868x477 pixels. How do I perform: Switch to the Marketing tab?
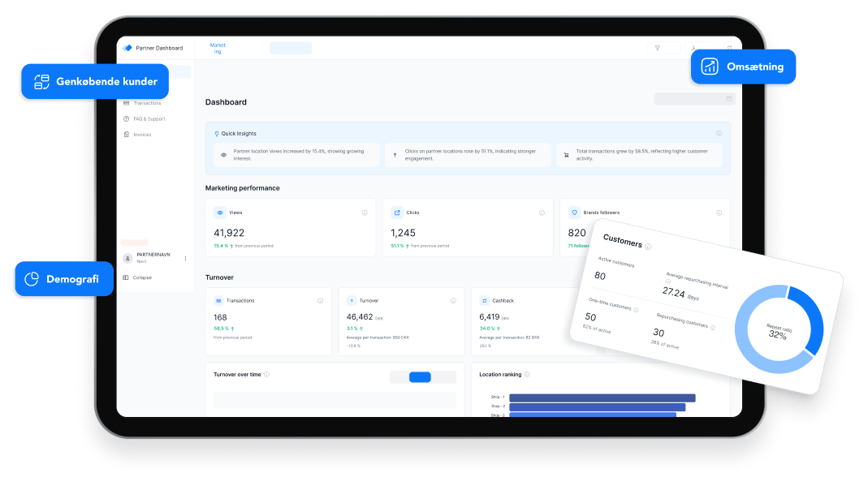point(217,48)
